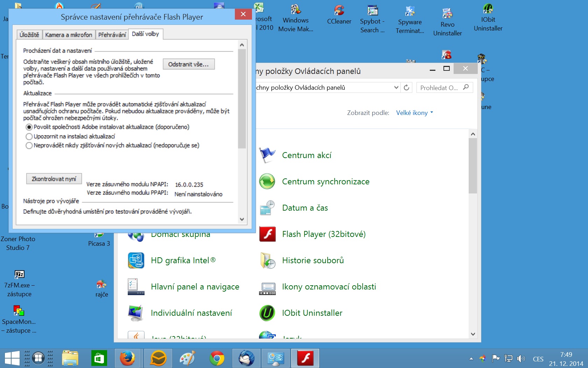
Task: Launch Google Chrome from the taskbar
Action: [217, 358]
